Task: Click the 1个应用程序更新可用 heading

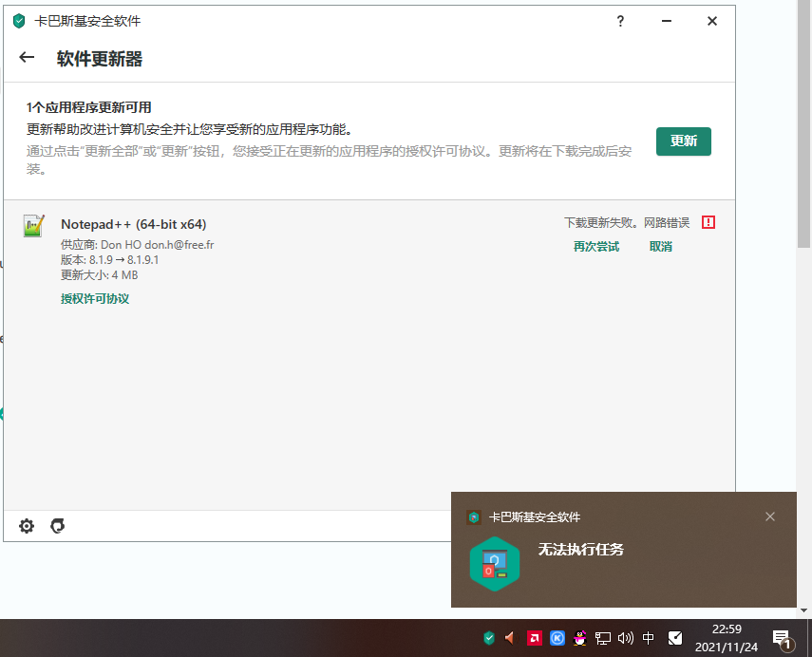Action: click(x=89, y=107)
